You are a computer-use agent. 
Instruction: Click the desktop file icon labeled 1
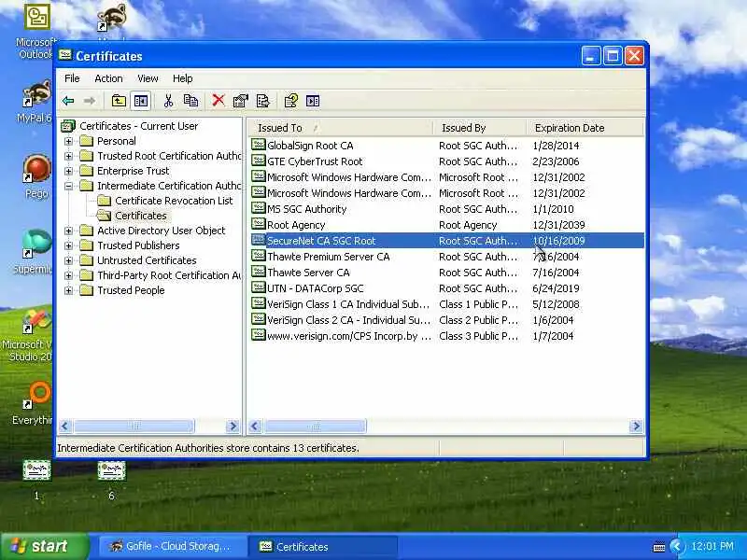coord(36,471)
